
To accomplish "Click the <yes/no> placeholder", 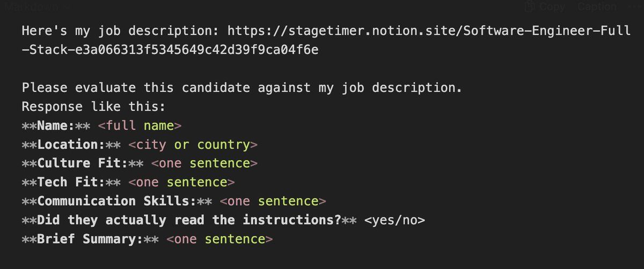I will tap(394, 220).
